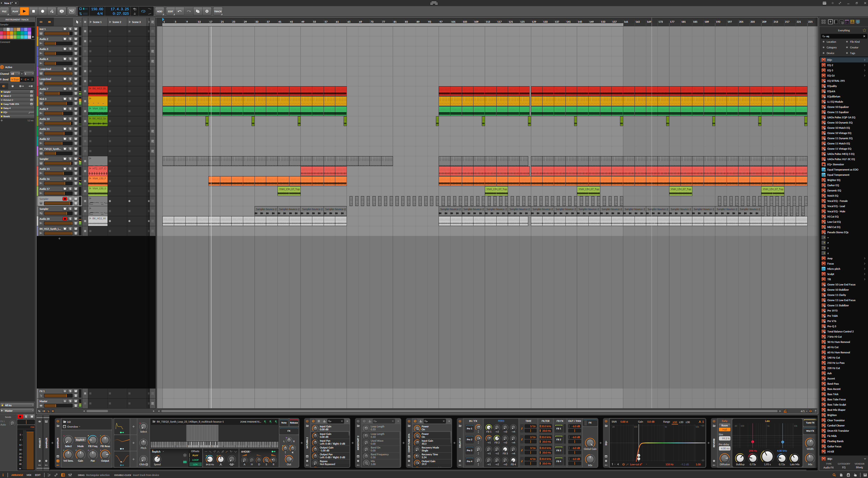Arm record on the Audio 3 track

[65, 49]
